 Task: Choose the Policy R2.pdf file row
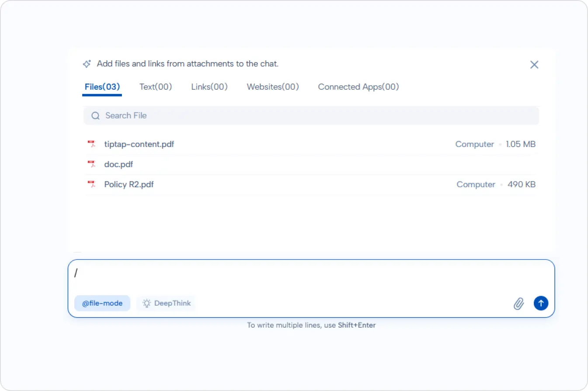pos(129,184)
